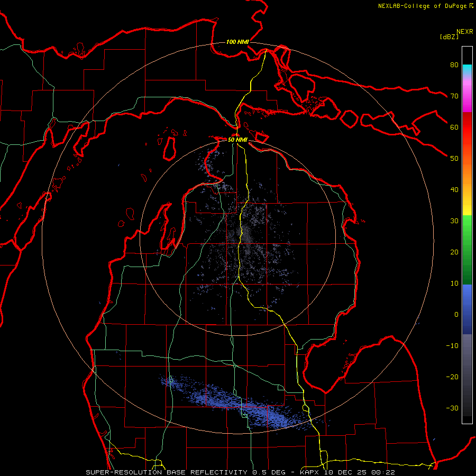Viewport: 476px width, 476px height.
Task: Click the 0 dBZ scale value
Action: [x=456, y=315]
